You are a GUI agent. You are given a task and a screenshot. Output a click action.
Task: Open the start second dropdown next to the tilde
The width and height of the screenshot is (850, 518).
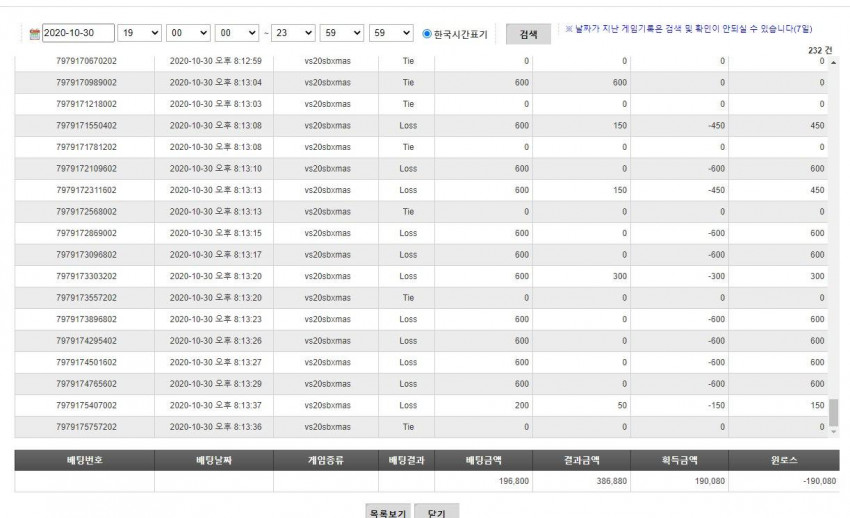[x=237, y=33]
